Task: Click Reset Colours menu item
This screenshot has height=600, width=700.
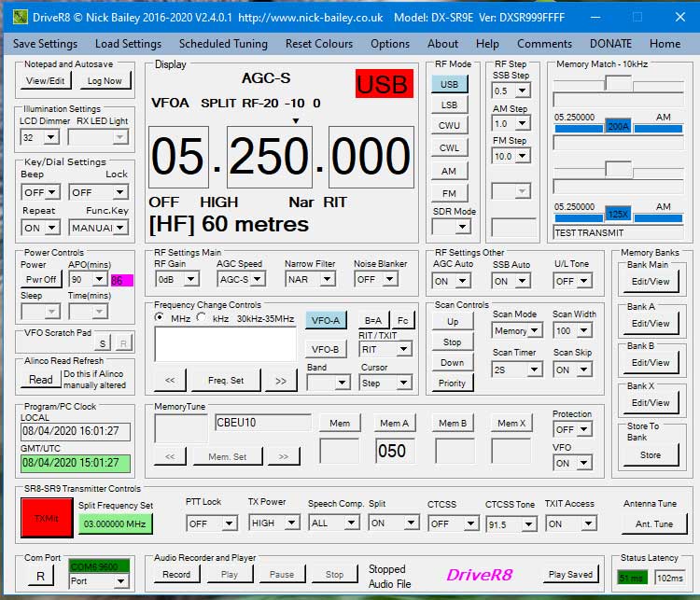Action: coord(319,44)
